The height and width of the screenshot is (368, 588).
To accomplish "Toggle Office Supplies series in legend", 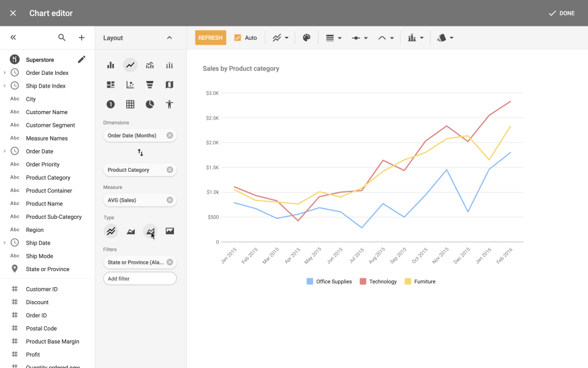I will pos(330,282).
